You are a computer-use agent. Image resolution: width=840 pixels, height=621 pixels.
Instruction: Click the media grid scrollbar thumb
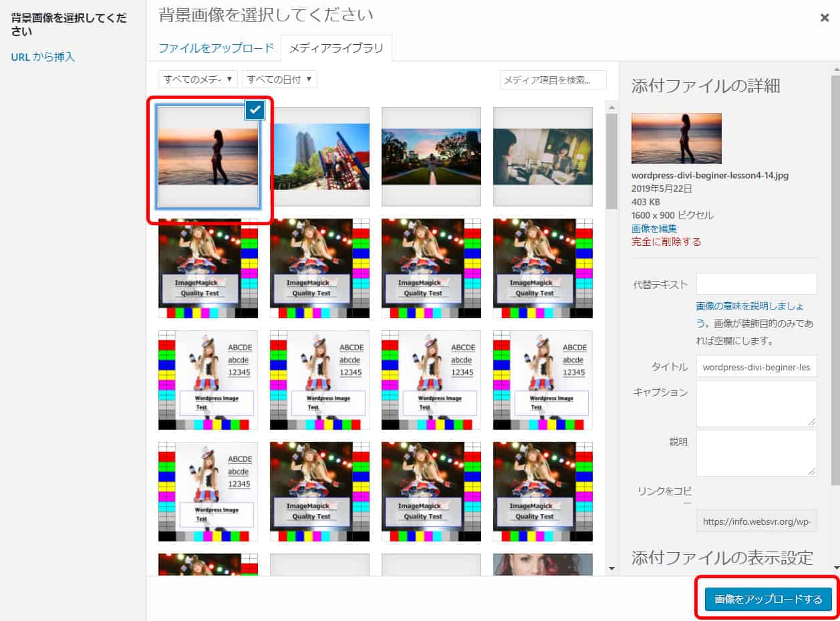click(611, 161)
